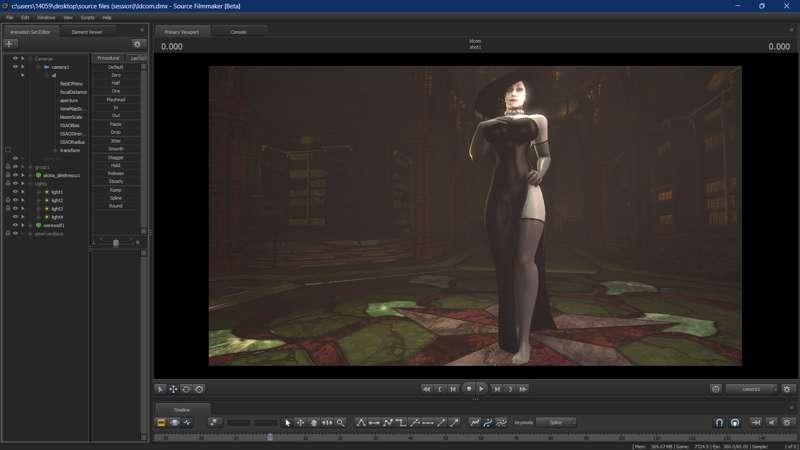The width and height of the screenshot is (800, 450).
Task: Open the camera1 viewport camera dropdown
Action: (752, 389)
